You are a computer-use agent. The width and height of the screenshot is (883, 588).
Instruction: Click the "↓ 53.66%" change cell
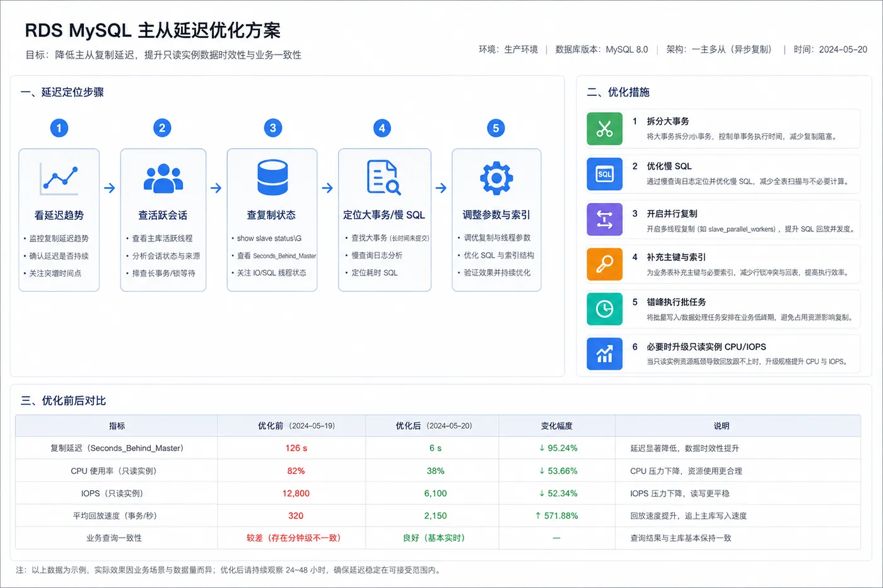pyautogui.click(x=558, y=471)
